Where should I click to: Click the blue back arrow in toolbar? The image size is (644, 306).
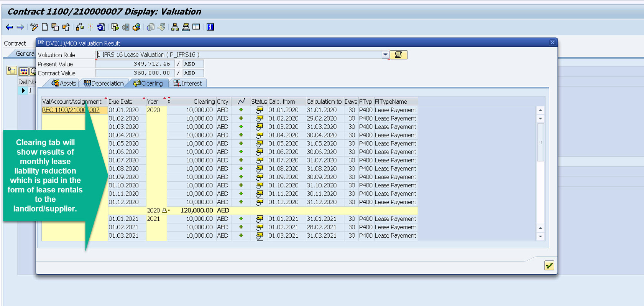[10, 27]
